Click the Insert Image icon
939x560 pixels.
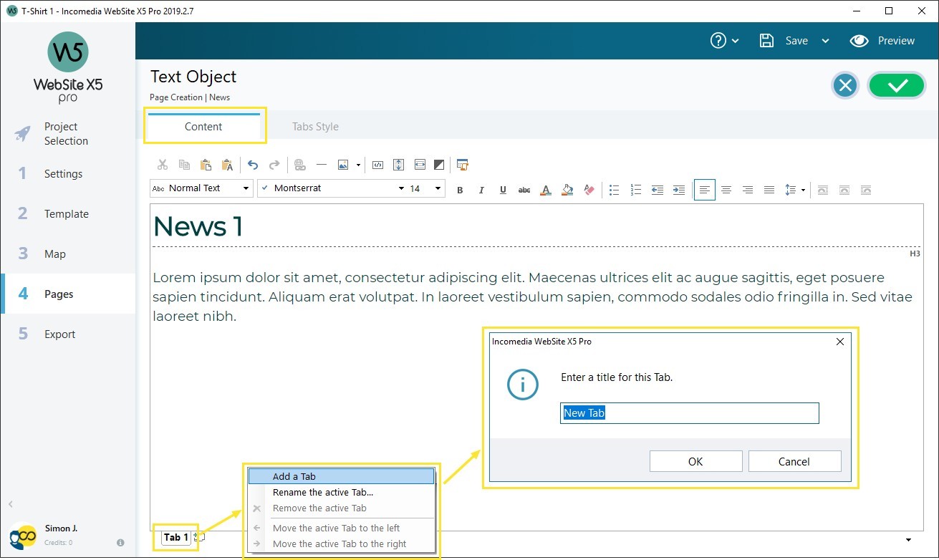point(344,165)
